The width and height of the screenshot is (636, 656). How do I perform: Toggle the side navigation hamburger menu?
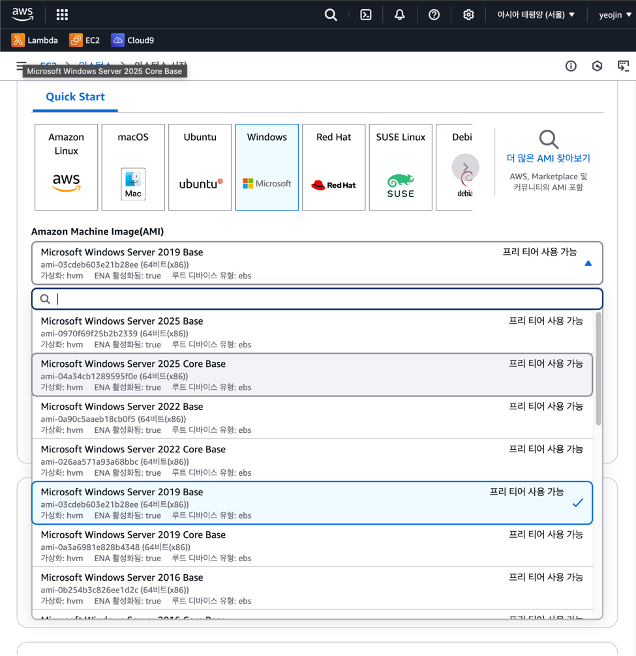point(20,65)
